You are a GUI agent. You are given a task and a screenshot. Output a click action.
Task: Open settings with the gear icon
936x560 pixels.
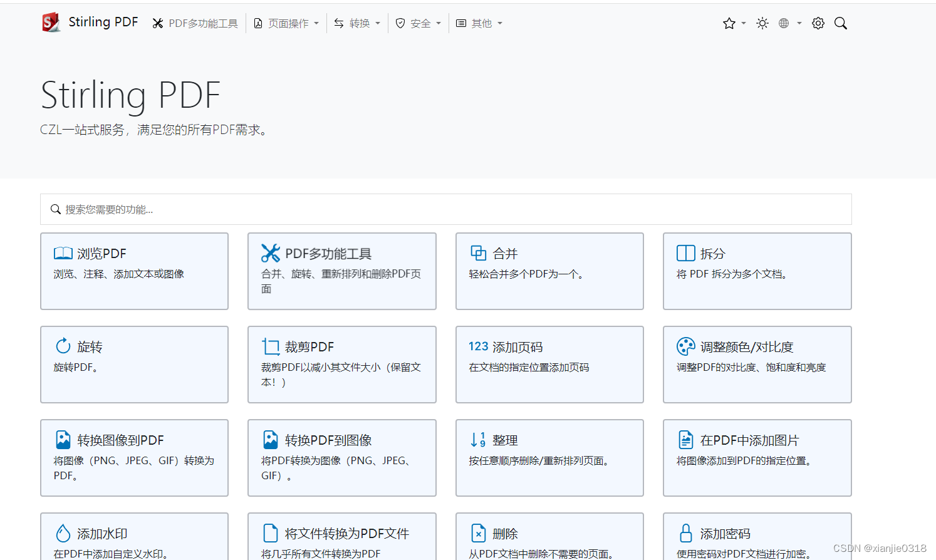click(x=818, y=23)
